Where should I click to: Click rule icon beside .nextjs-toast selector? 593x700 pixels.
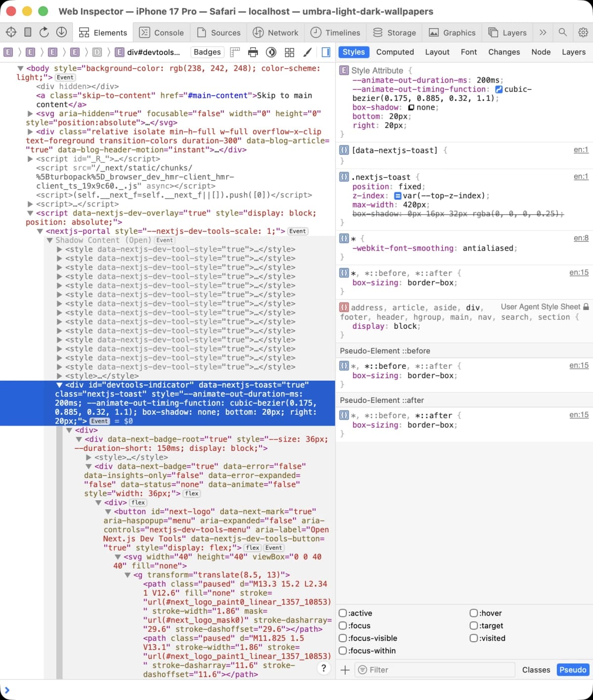(344, 176)
